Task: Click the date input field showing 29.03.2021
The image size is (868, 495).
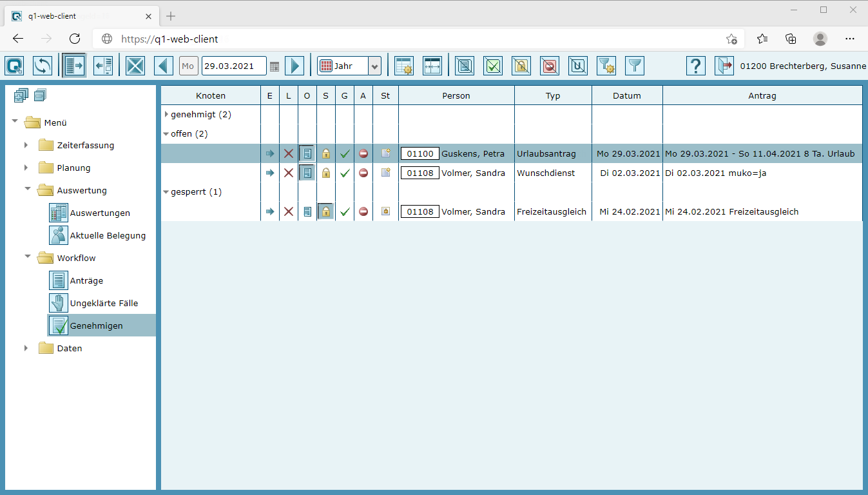Action: point(233,66)
